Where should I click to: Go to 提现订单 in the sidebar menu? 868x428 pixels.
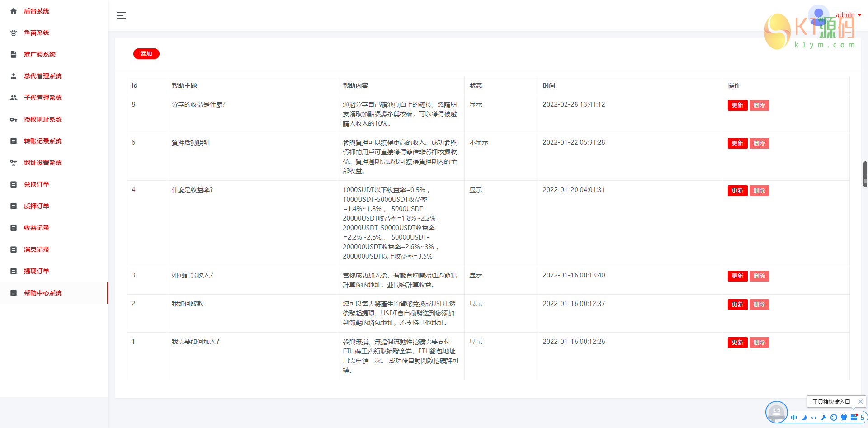click(x=37, y=271)
